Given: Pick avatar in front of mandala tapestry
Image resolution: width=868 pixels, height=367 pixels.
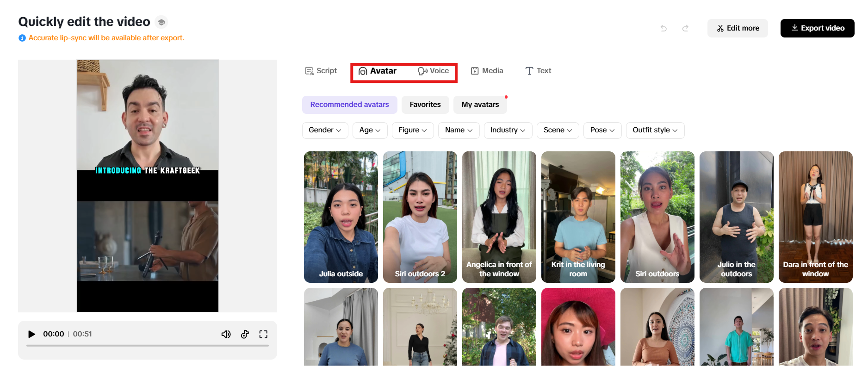Looking at the screenshot, I should pyautogui.click(x=657, y=327).
